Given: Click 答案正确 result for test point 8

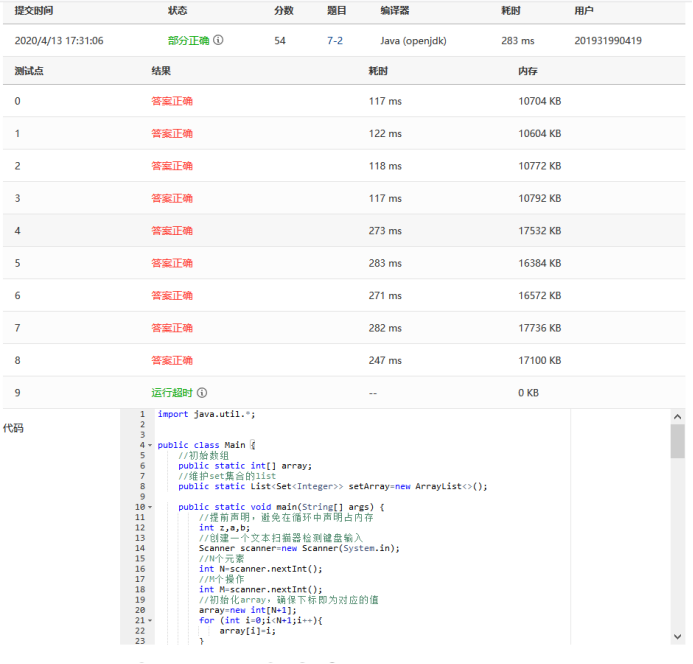Looking at the screenshot, I should pos(172,360).
